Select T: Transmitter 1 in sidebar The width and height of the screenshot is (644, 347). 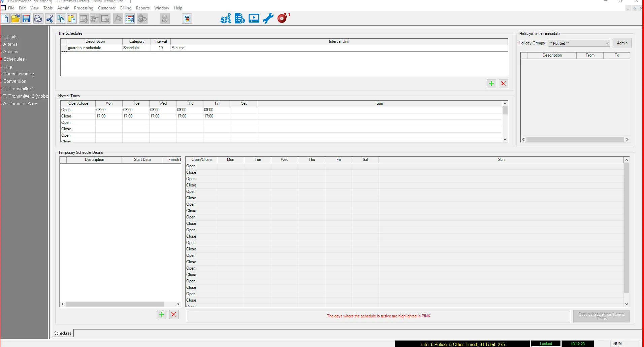click(x=19, y=89)
